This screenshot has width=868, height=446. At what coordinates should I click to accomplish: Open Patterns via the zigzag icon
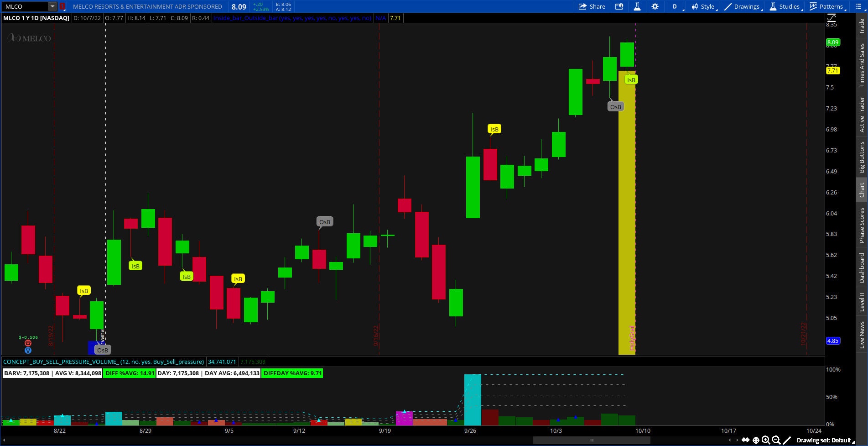click(x=813, y=6)
